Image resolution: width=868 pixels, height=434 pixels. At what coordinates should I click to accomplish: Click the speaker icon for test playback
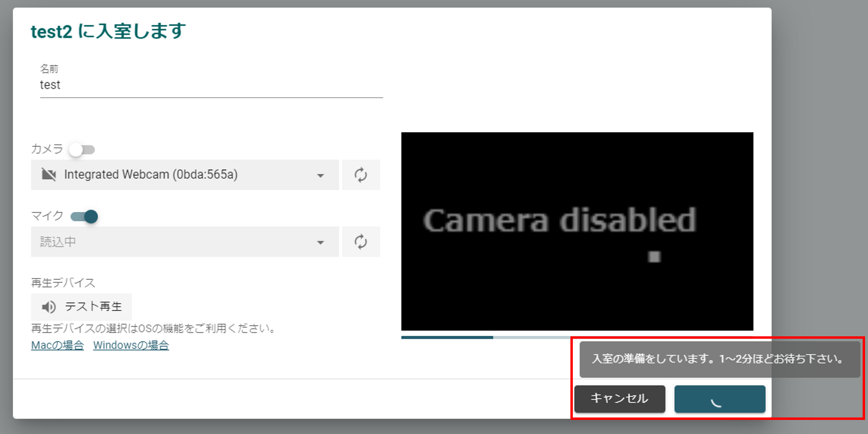(49, 307)
